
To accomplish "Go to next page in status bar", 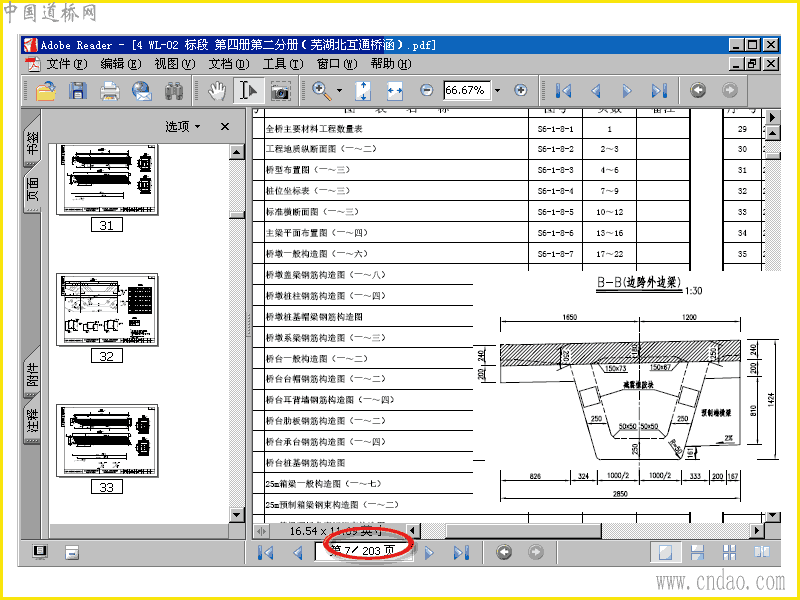I will click(429, 552).
